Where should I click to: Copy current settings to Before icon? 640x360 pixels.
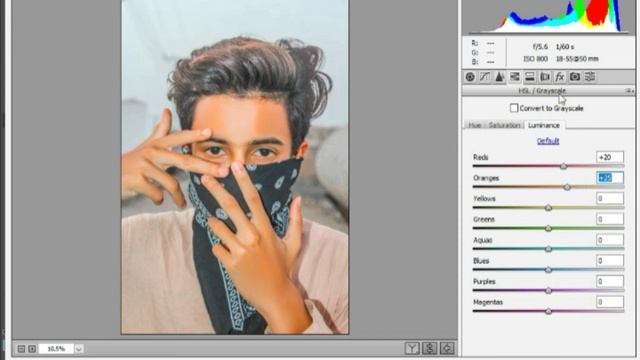pos(447,348)
